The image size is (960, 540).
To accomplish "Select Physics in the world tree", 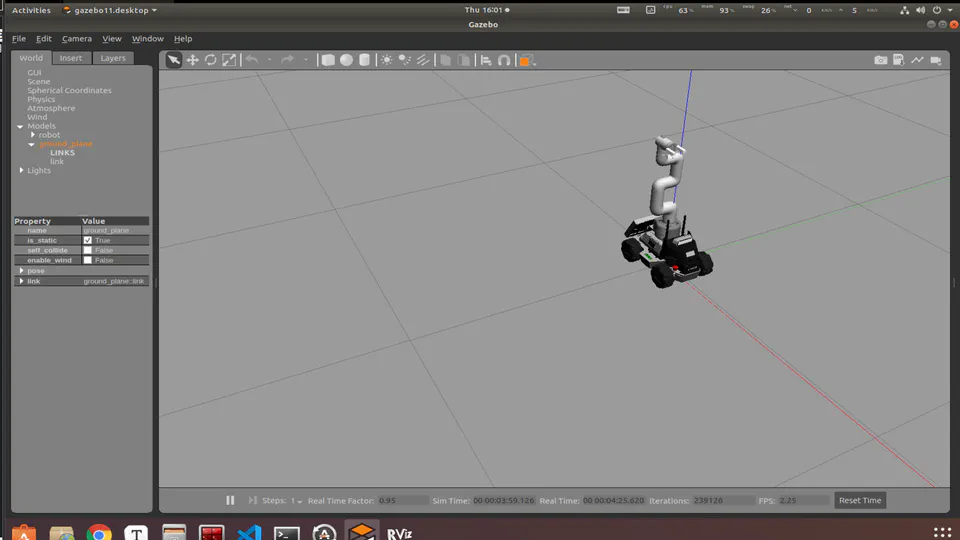I will (41, 99).
